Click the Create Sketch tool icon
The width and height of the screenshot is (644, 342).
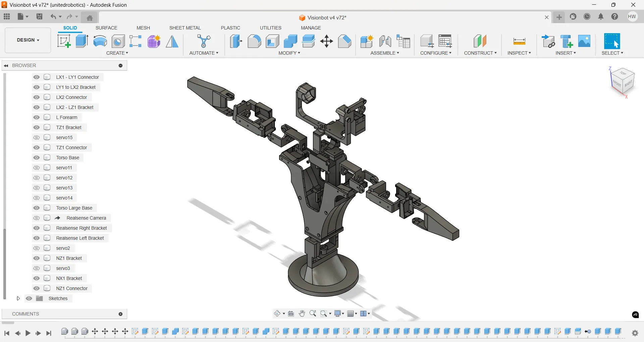(x=64, y=41)
